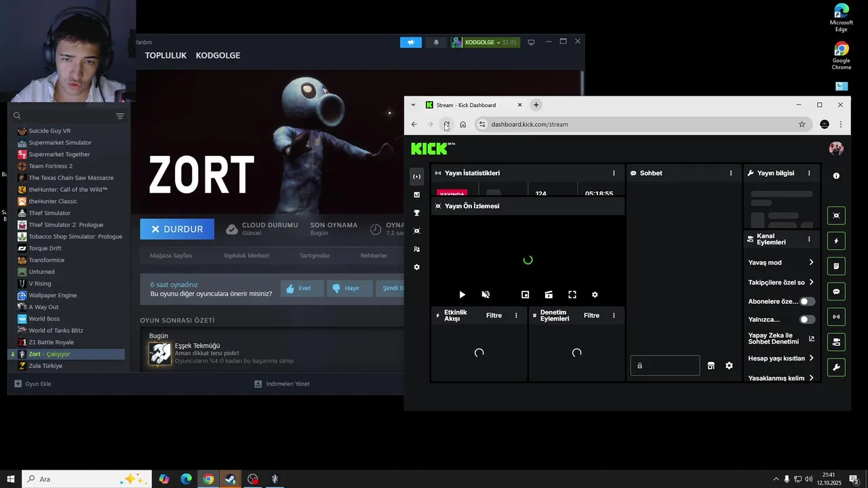868x488 pixels.
Task: Toggle stream preview panel from right rail
Action: (836, 216)
